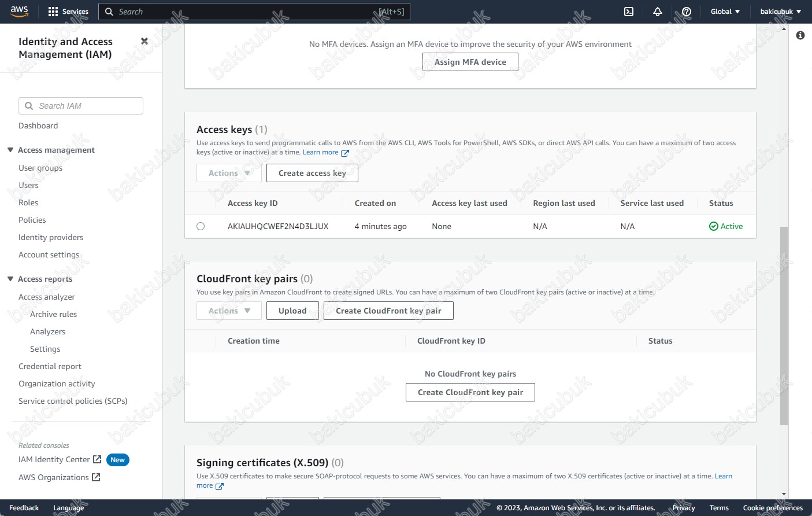Click the Access key last used column header

click(469, 203)
